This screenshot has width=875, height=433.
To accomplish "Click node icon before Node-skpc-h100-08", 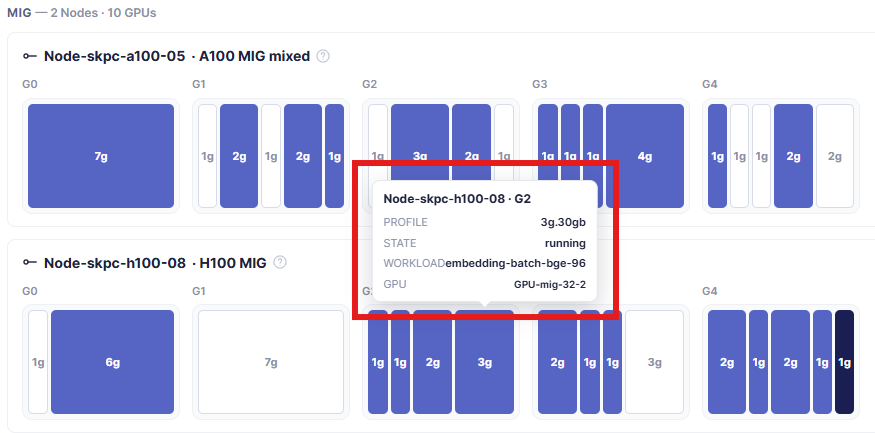I will pyautogui.click(x=30, y=262).
